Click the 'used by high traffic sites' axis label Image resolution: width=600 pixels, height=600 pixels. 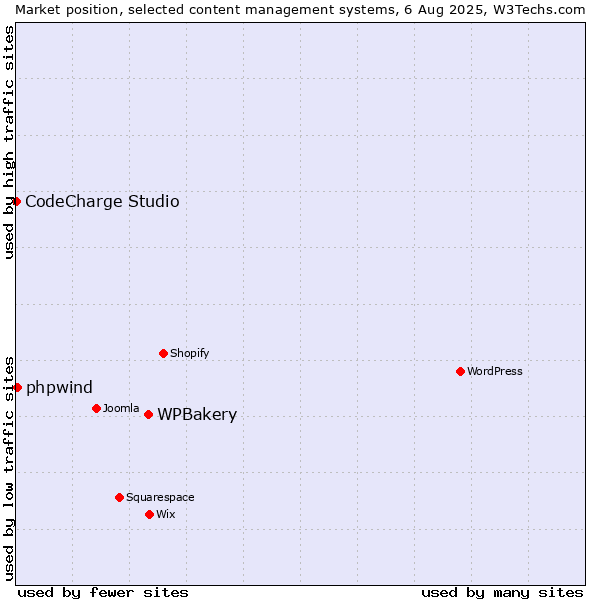(8, 142)
